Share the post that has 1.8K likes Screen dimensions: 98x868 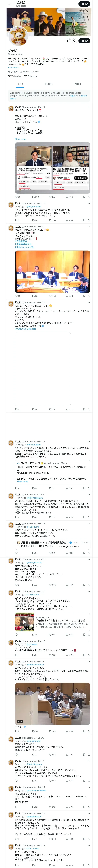[x=89, y=220]
